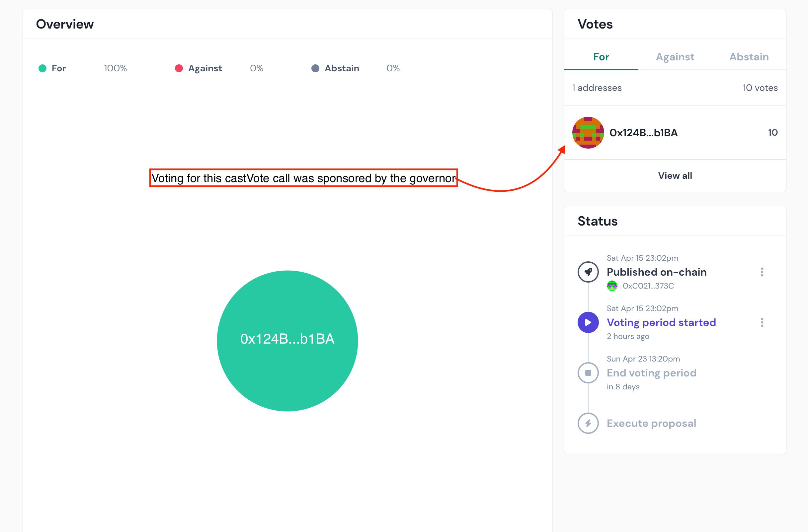Expand the votes View all section

pyautogui.click(x=675, y=175)
